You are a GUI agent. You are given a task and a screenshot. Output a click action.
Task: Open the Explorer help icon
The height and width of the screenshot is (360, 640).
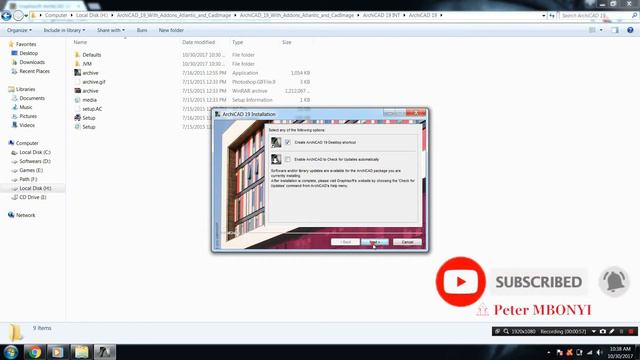coord(630,30)
